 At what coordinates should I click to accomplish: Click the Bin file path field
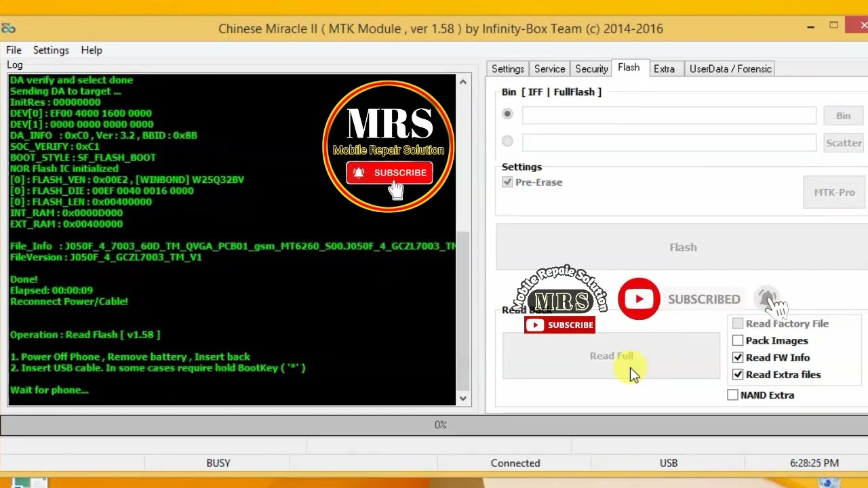click(x=669, y=116)
